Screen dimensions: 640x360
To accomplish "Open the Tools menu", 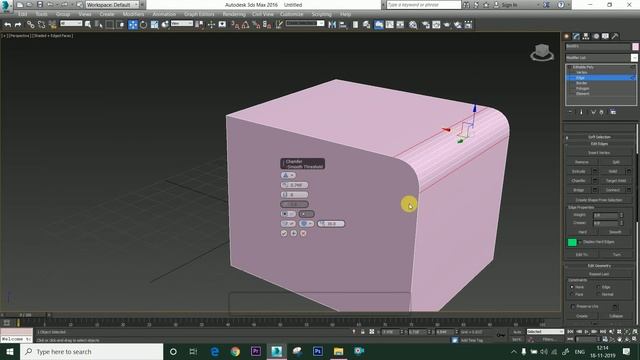I will [x=42, y=14].
